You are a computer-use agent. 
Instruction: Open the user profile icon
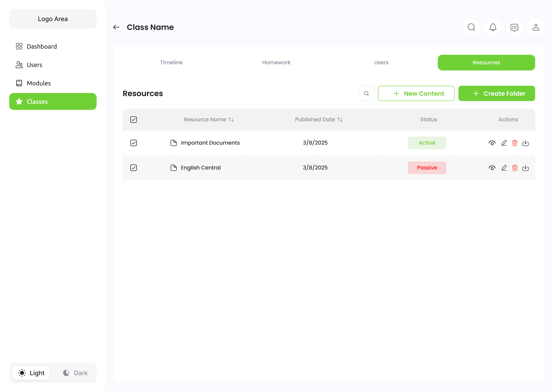coord(536,27)
